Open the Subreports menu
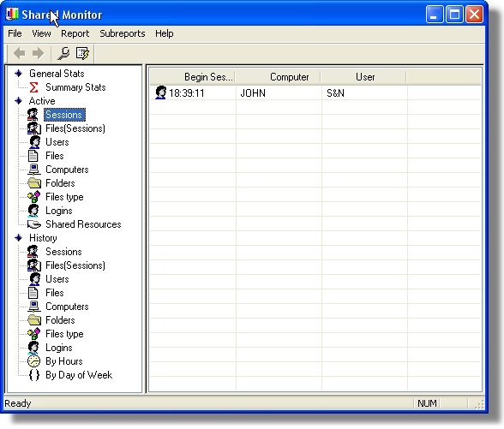The image size is (504, 429). click(x=122, y=33)
